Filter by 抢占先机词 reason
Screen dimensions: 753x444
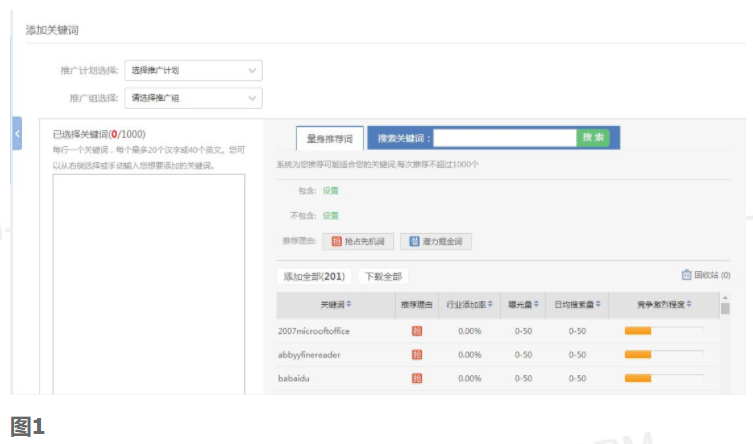click(x=358, y=241)
